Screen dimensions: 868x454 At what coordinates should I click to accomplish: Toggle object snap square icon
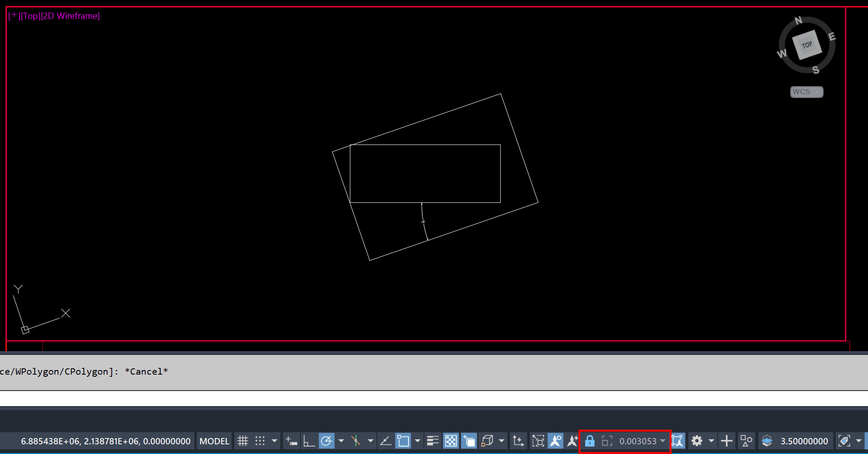403,441
